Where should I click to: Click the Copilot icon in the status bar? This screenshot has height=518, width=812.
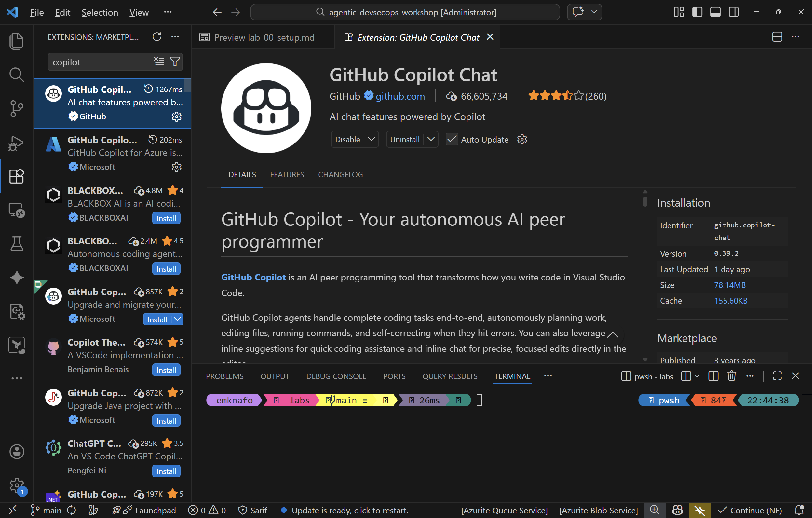677,510
